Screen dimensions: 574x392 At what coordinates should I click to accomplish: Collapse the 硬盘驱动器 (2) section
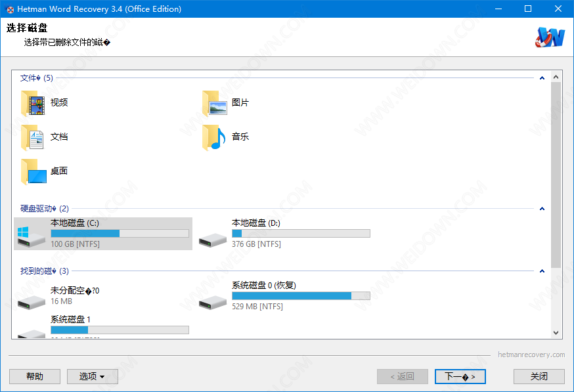(542, 209)
